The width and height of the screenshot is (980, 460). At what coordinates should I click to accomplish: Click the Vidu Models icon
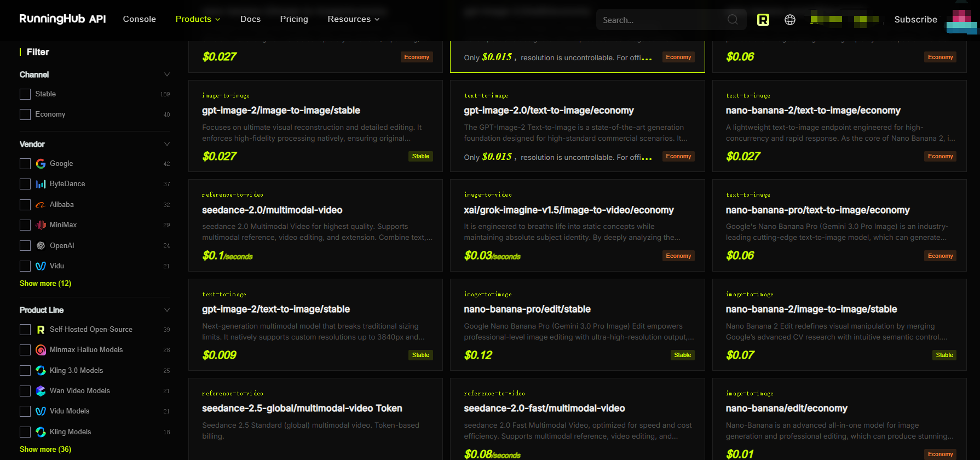coord(41,411)
